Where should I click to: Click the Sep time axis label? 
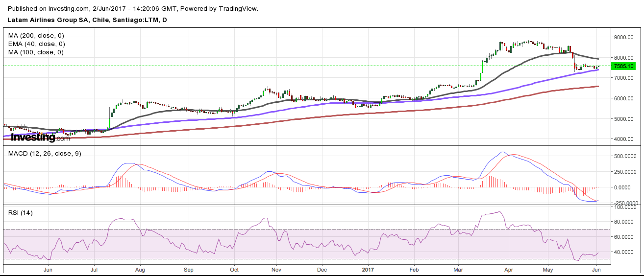pos(189,269)
